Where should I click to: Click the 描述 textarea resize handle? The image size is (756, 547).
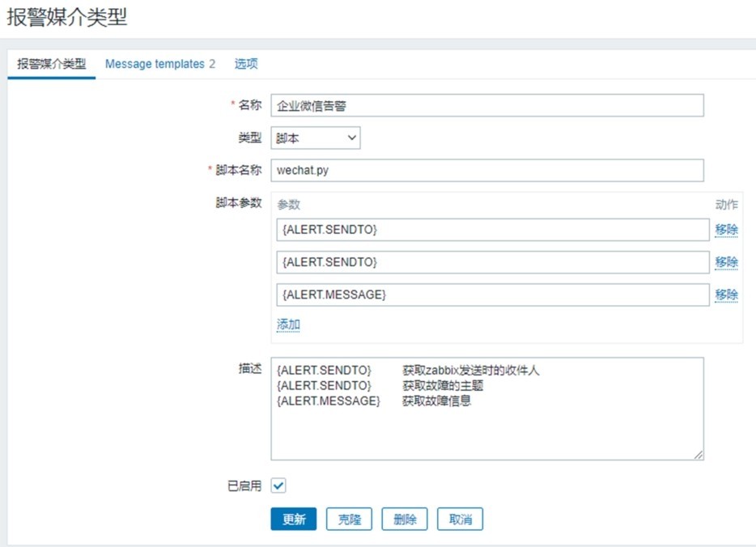(698, 455)
